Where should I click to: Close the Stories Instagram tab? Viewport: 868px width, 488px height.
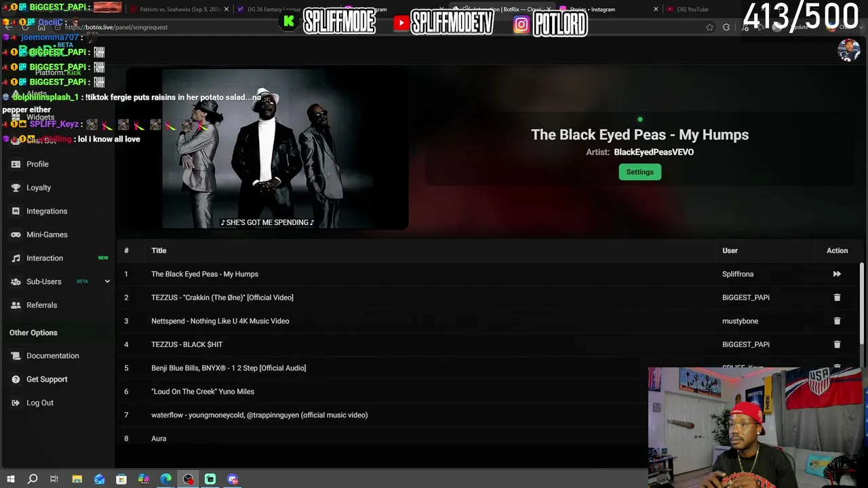pyautogui.click(x=656, y=9)
